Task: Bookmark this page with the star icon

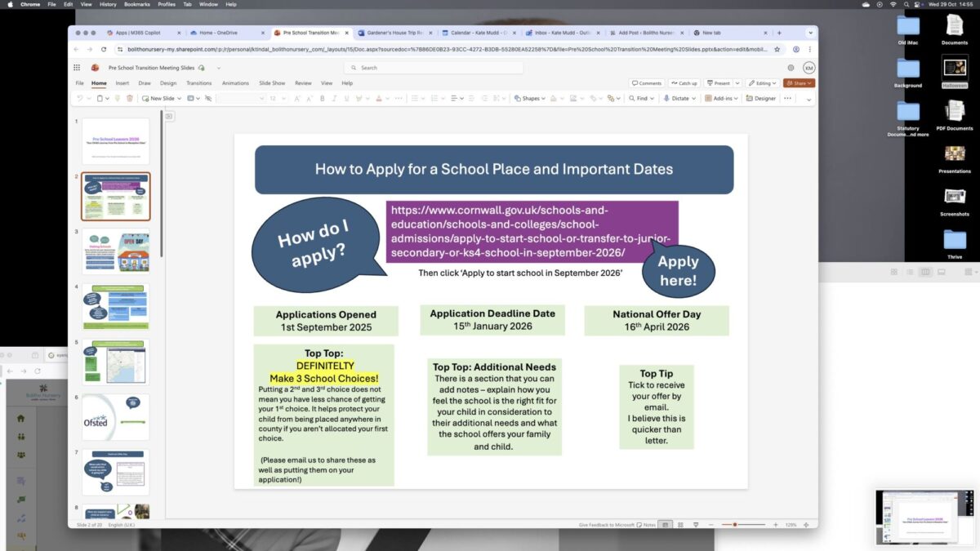Action: [x=777, y=49]
